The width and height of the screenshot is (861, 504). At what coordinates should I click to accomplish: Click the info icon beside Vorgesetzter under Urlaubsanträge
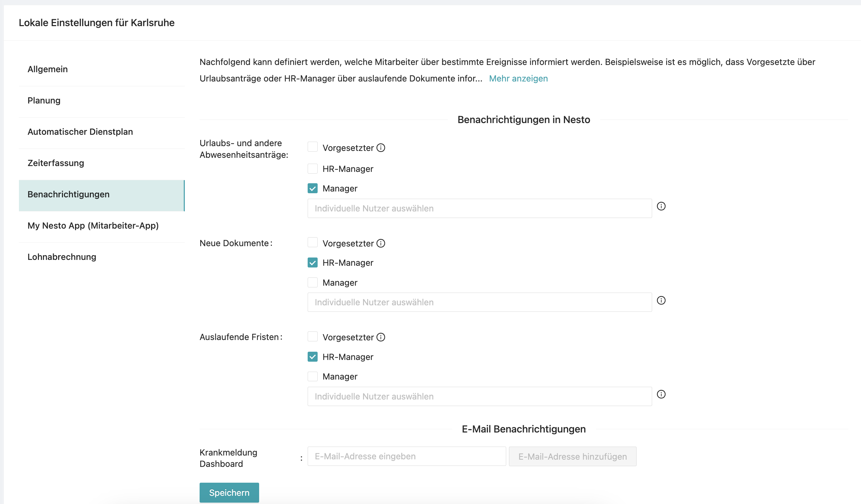pyautogui.click(x=381, y=147)
